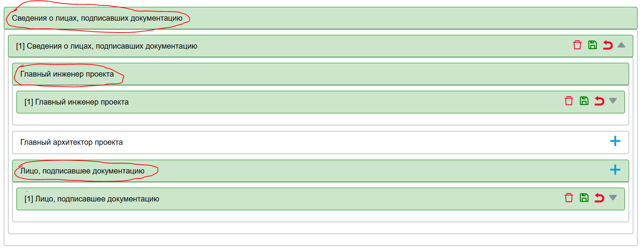Image resolution: width=644 pixels, height=252 pixels.
Task: Delete the '[1] Главный инженер проекта' entry
Action: [x=569, y=101]
